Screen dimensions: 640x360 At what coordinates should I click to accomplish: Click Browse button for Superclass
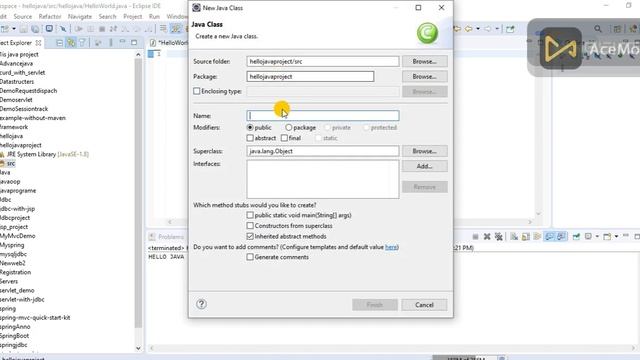coord(424,151)
